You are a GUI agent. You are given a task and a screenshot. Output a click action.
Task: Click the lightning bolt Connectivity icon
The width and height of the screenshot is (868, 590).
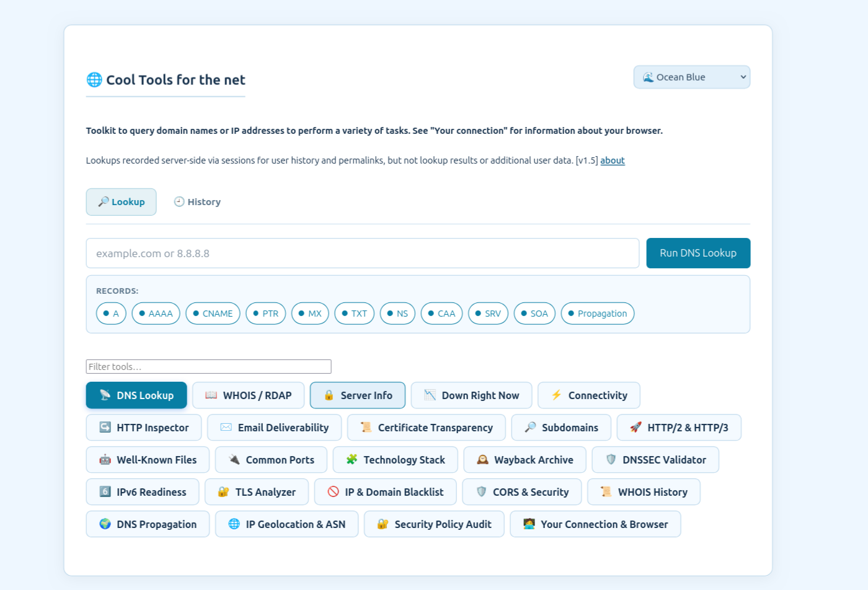[x=557, y=395]
